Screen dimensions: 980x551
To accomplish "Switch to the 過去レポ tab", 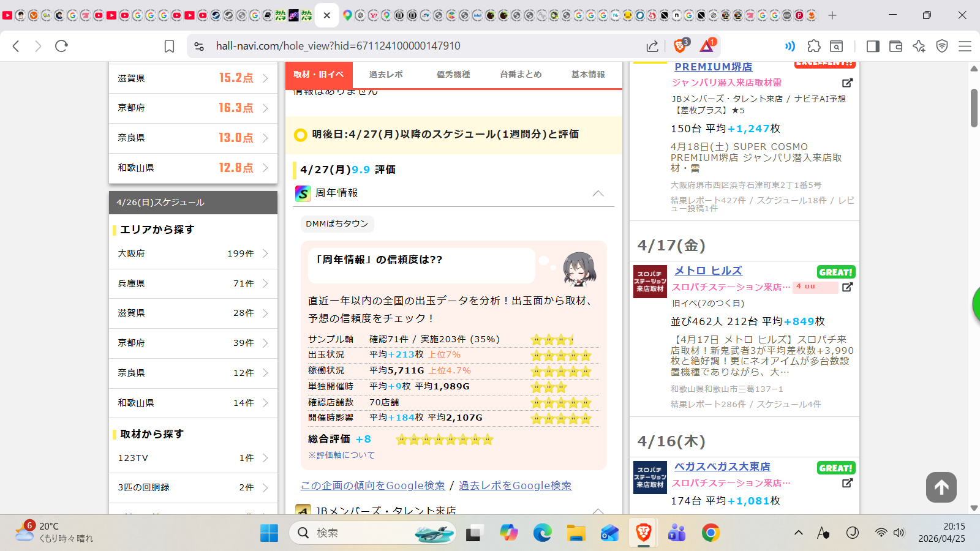I will point(386,75).
